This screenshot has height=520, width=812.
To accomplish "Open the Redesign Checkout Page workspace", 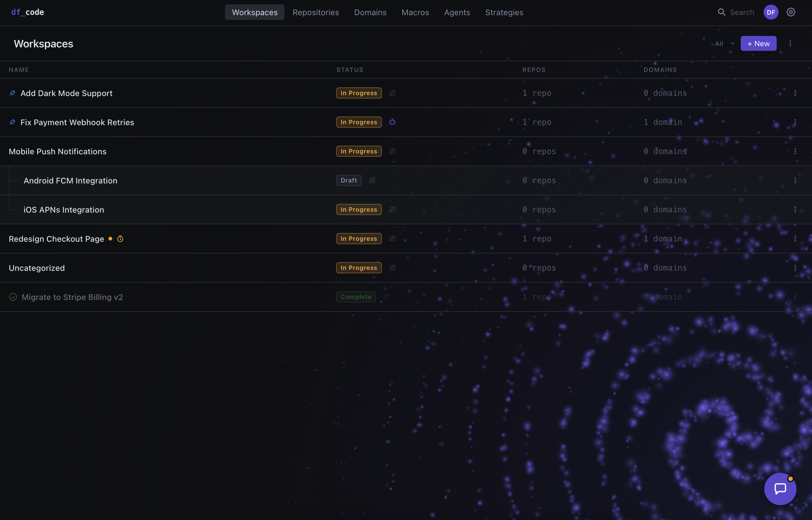I will click(56, 239).
